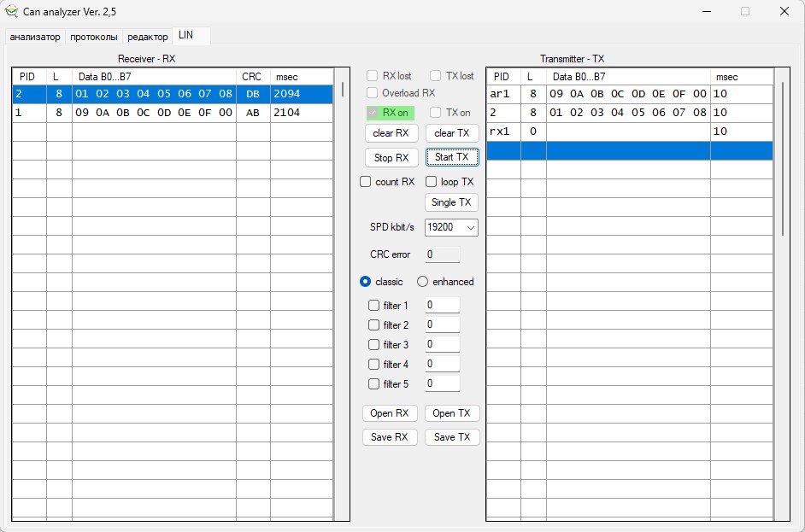Open the протоколы tab
The image size is (805, 532).
[94, 37]
